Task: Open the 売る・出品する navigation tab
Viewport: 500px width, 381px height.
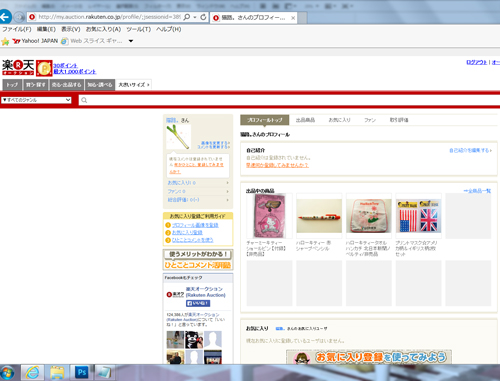Action: click(66, 85)
